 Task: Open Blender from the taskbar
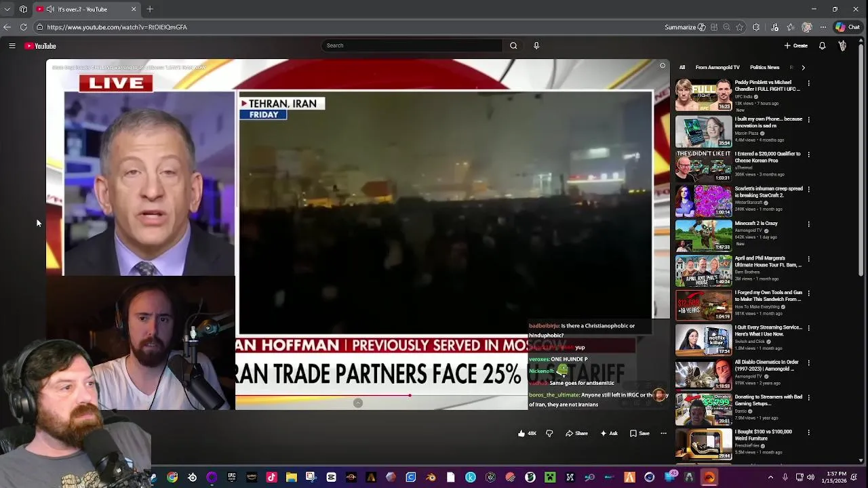[431, 477]
